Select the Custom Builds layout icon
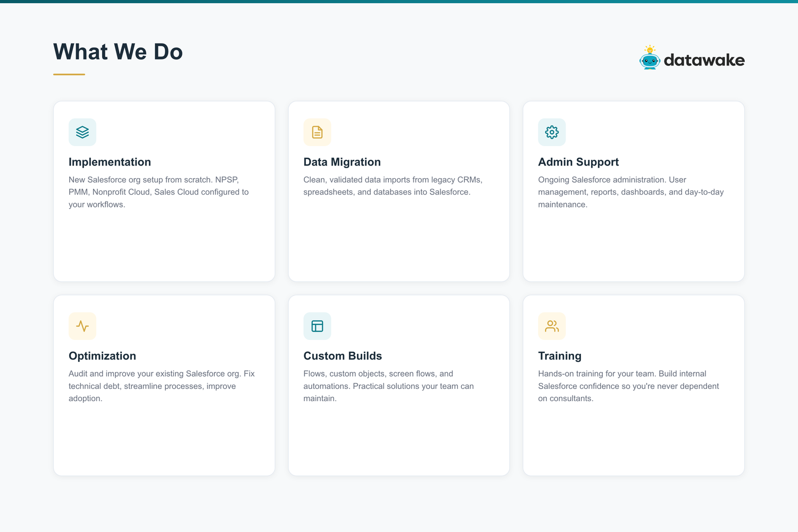The image size is (798, 532). [x=317, y=326]
